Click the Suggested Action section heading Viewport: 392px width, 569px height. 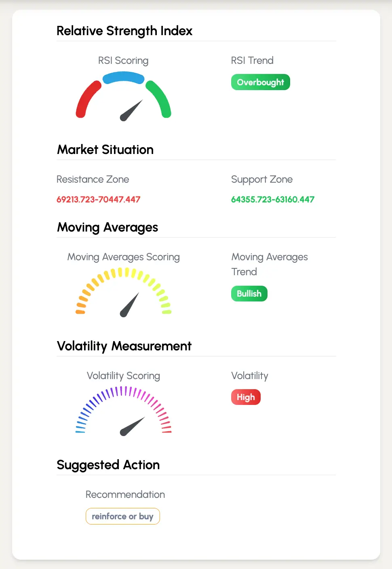[108, 465]
